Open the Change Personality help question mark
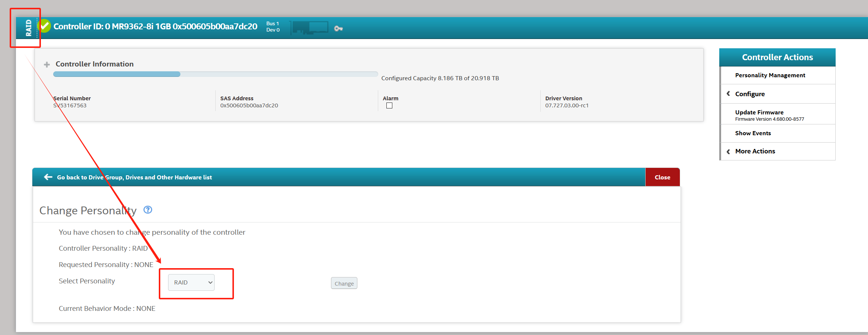The image size is (868, 335). [148, 210]
